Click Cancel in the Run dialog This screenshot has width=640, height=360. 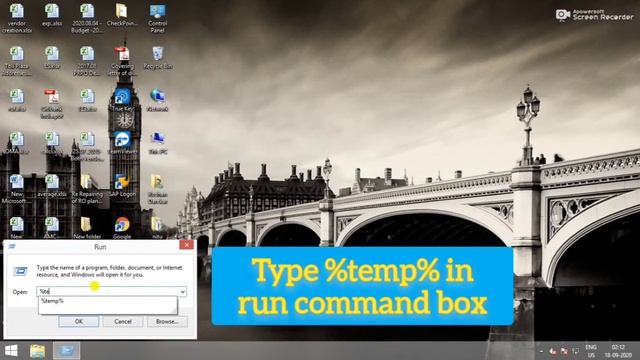(123, 322)
